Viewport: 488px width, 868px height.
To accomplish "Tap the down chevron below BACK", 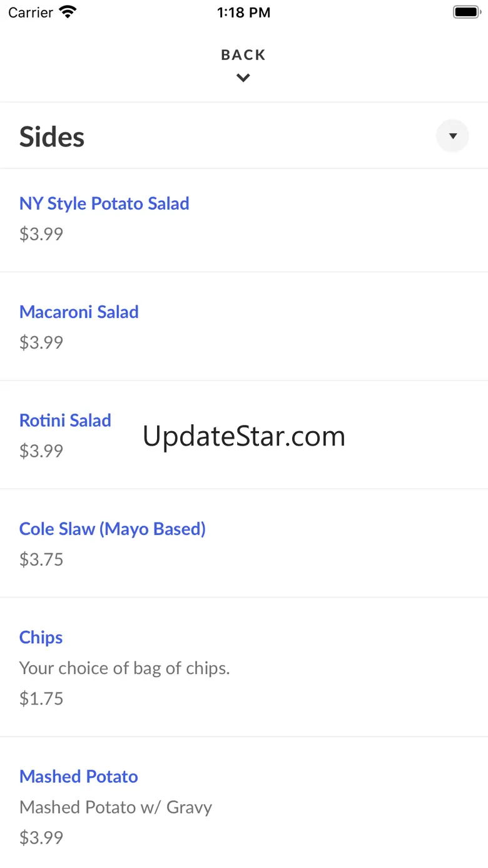I will [243, 78].
